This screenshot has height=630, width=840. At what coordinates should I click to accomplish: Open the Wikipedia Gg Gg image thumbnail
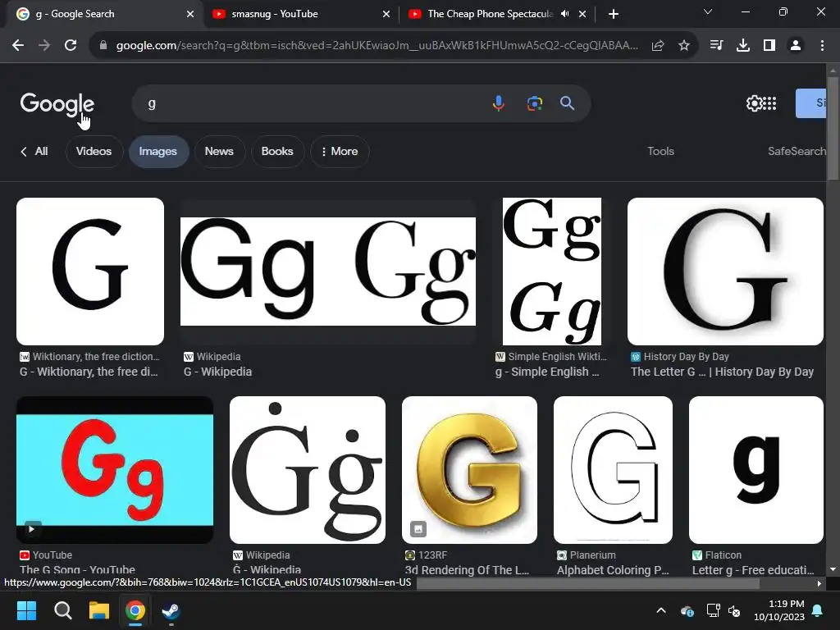click(328, 271)
